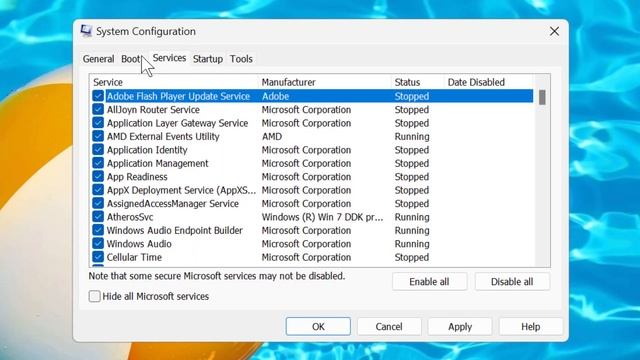Click Running status of AMD External Events Utility

point(412,136)
